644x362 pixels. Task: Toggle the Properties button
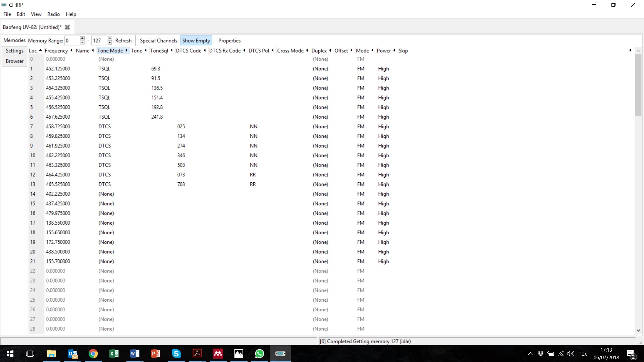point(229,41)
